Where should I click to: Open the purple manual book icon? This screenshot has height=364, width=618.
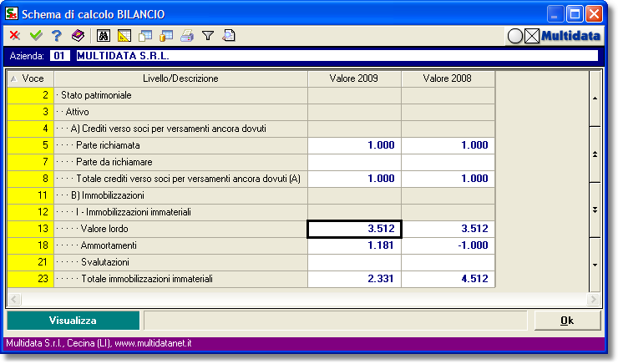tap(78, 35)
